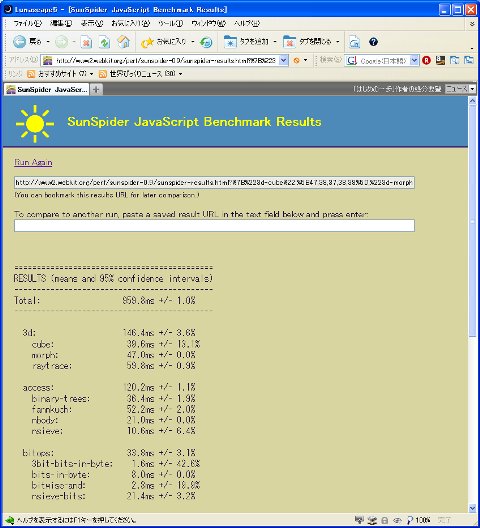Image resolution: width=480 pixels, height=528 pixels.
Task: Click the results URL text field
Action: point(214,183)
